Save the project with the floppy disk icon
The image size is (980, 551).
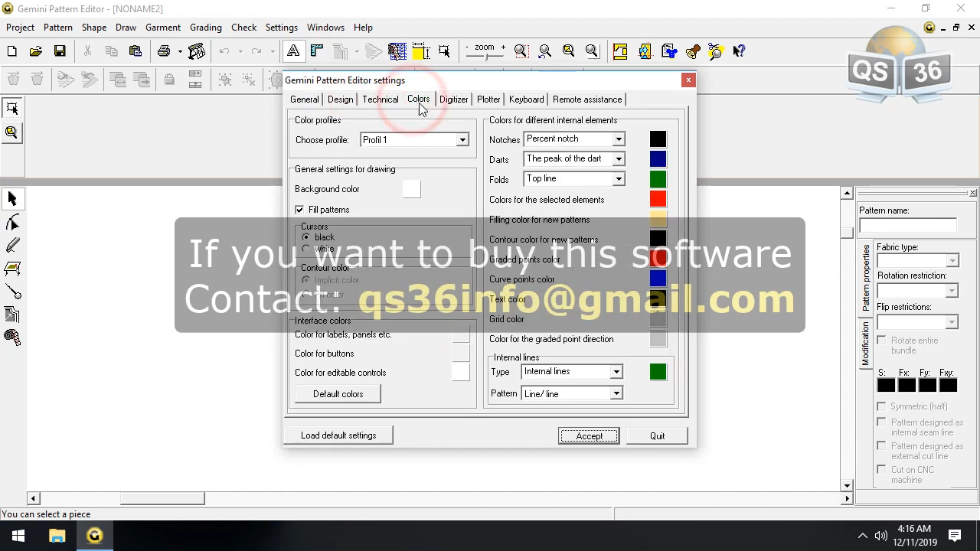click(60, 51)
